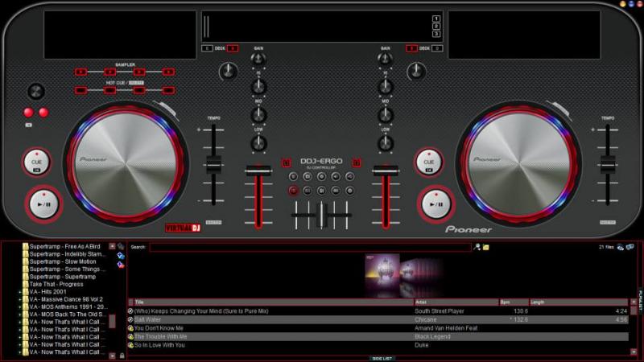Screen dimensions: 644x362
Task: Click the CUE button on the left deck
Action: [36, 162]
